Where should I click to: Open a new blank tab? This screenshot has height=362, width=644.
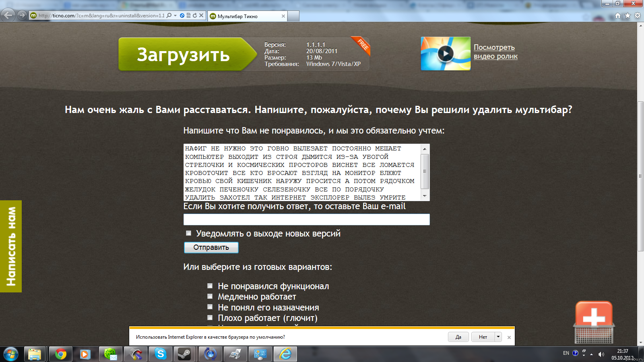(x=293, y=16)
